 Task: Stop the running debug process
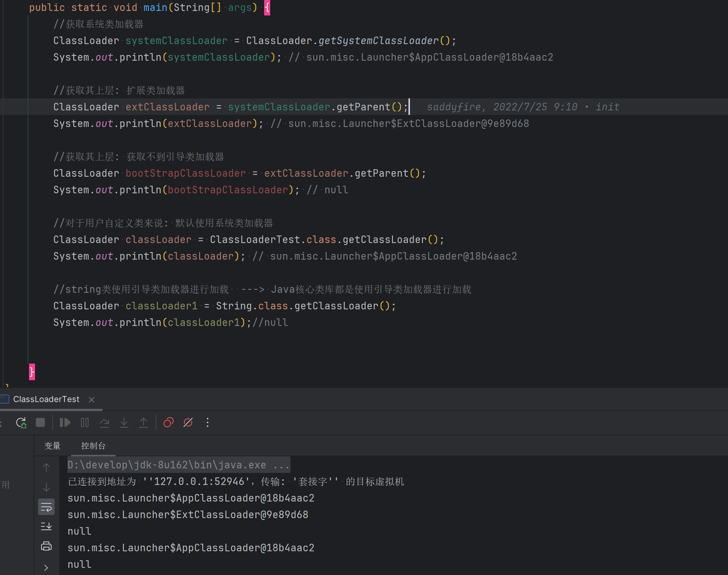[40, 422]
